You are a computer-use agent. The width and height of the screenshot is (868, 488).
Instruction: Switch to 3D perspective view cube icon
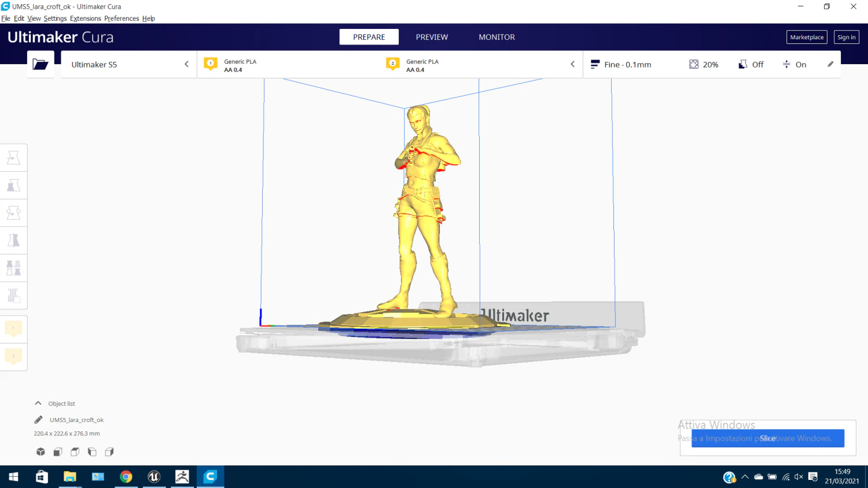(41, 452)
